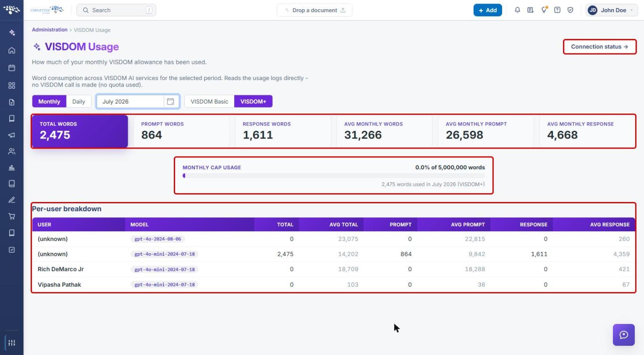This screenshot has width=644, height=355.
Task: Open the help question mark icon
Action: coord(557,10)
